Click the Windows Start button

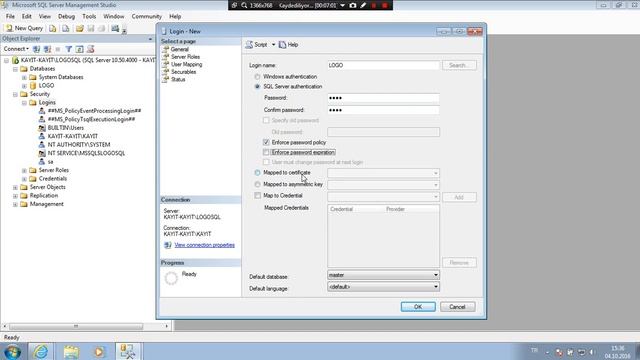[x=12, y=351]
